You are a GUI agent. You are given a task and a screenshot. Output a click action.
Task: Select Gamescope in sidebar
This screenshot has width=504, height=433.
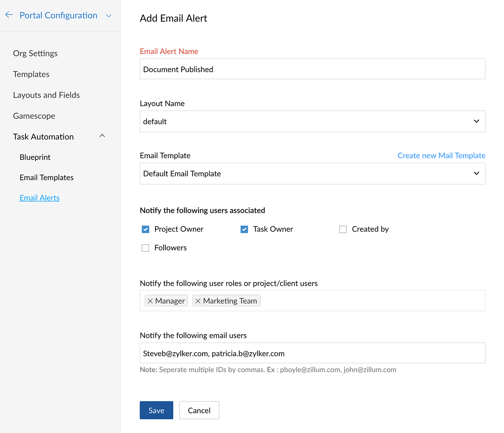34,116
